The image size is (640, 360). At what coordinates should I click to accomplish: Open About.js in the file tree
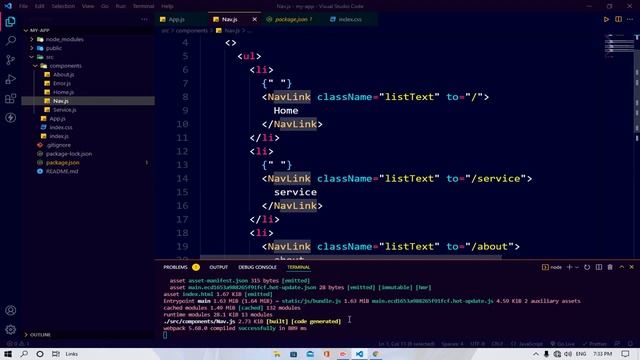click(x=63, y=75)
